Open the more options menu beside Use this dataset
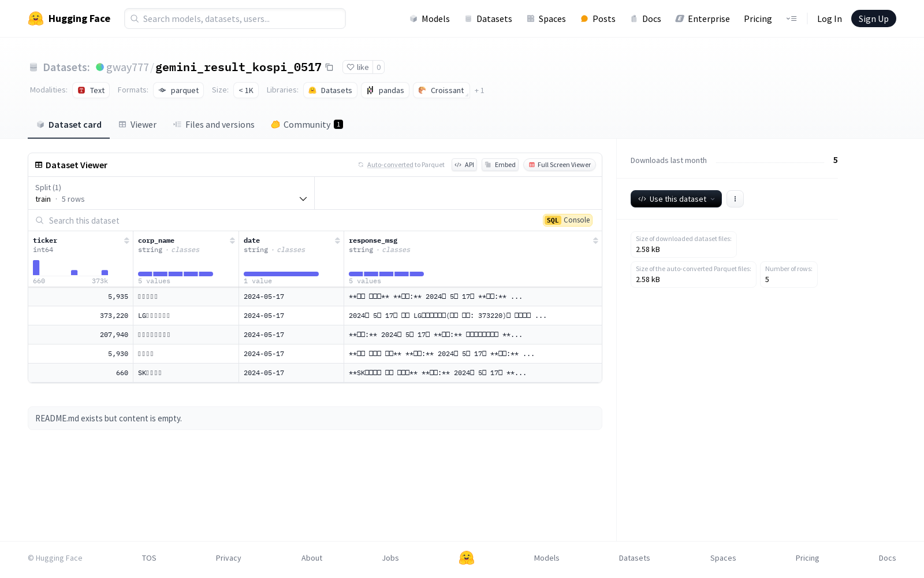Viewport: 924px width, 578px height. coord(735,199)
